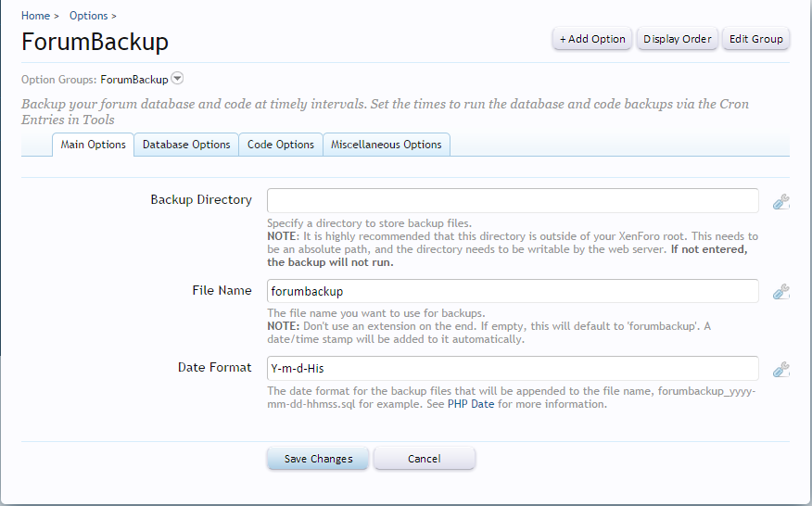Image resolution: width=812 pixels, height=506 pixels.
Task: Open the Database Options tab
Action: [186, 145]
